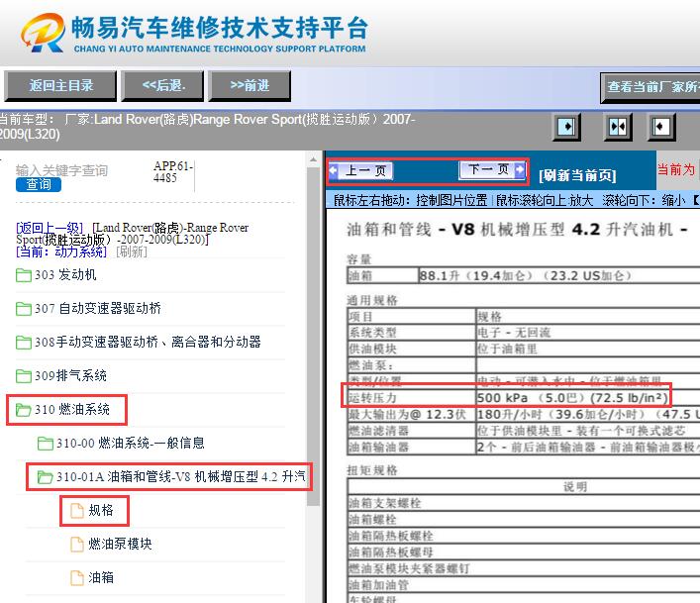Screen dimensions: 700x603
Task: Click the 油箱输油器 row label
Action: point(378,448)
